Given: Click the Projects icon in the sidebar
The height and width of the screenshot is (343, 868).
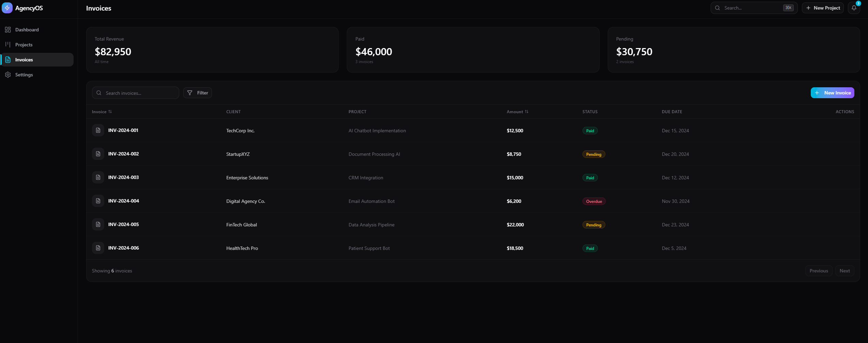Looking at the screenshot, I should coord(8,45).
